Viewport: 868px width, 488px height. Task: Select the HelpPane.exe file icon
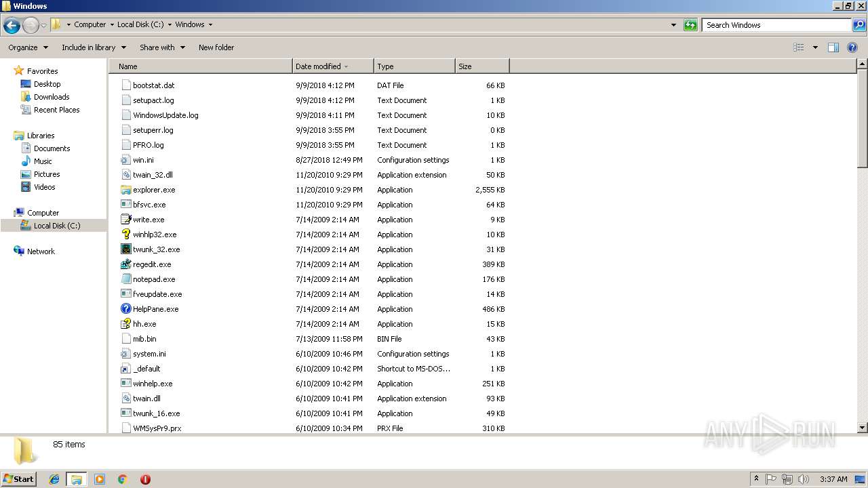tap(125, 309)
